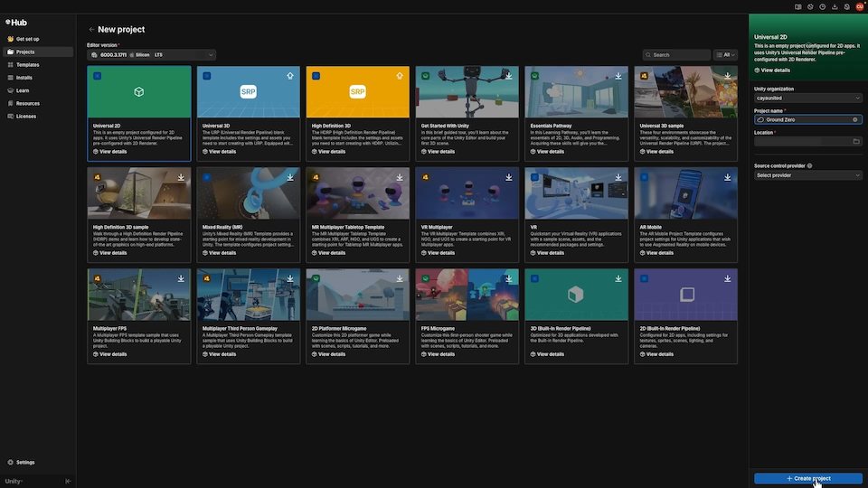View details of High Definition 3D card
868x488 pixels.
point(328,151)
